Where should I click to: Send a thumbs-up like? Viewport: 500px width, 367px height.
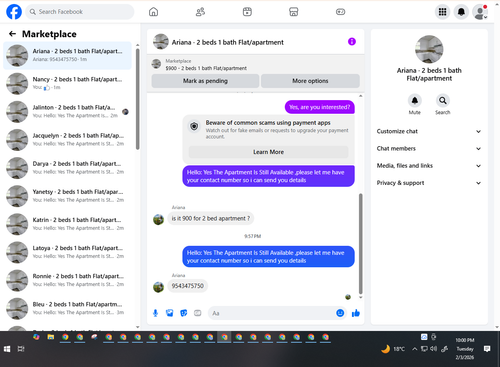click(x=356, y=313)
